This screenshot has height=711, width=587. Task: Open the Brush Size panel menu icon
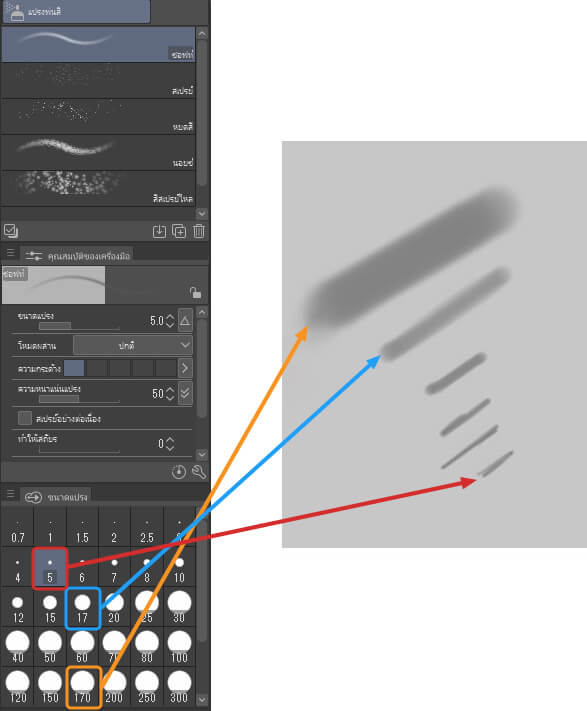click(x=10, y=494)
